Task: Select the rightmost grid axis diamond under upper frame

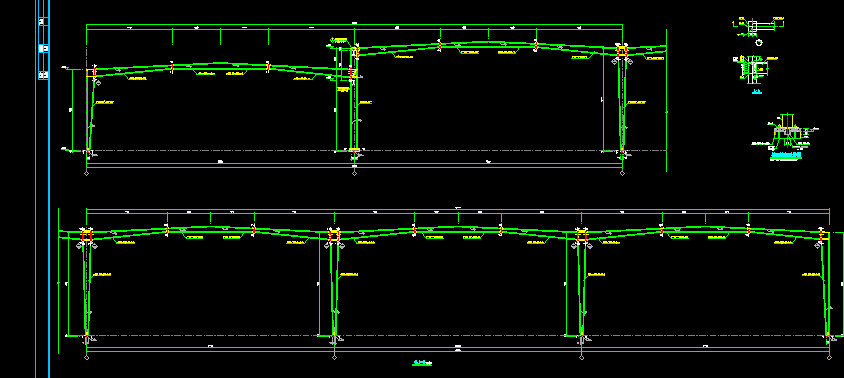Action: (x=623, y=173)
